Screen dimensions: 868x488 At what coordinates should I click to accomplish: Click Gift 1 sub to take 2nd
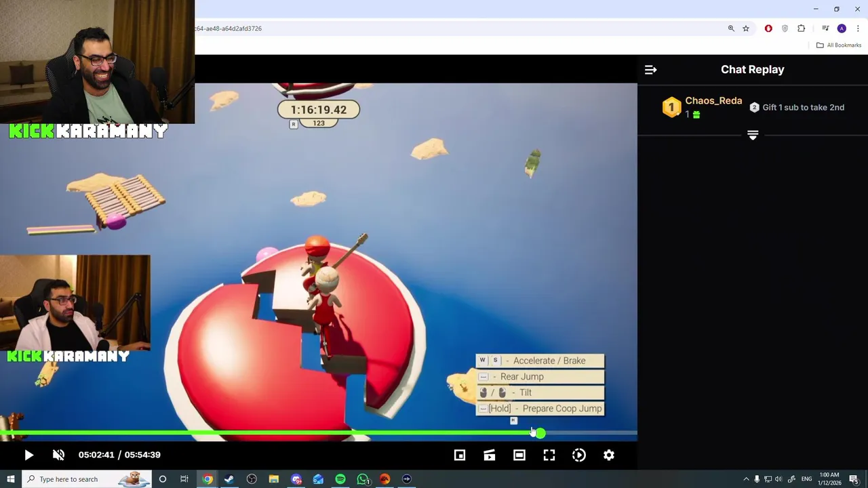click(x=803, y=107)
